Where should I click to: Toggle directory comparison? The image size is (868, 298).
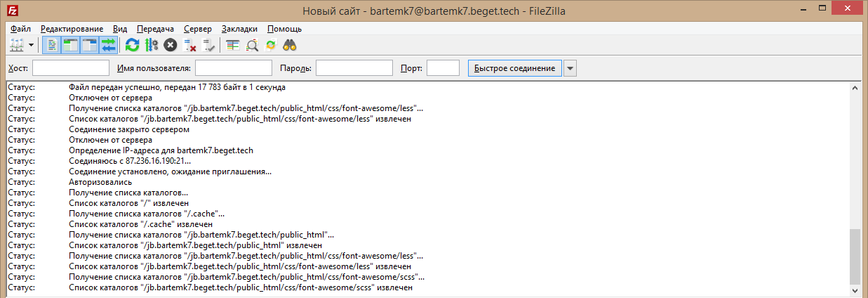pyautogui.click(x=252, y=45)
